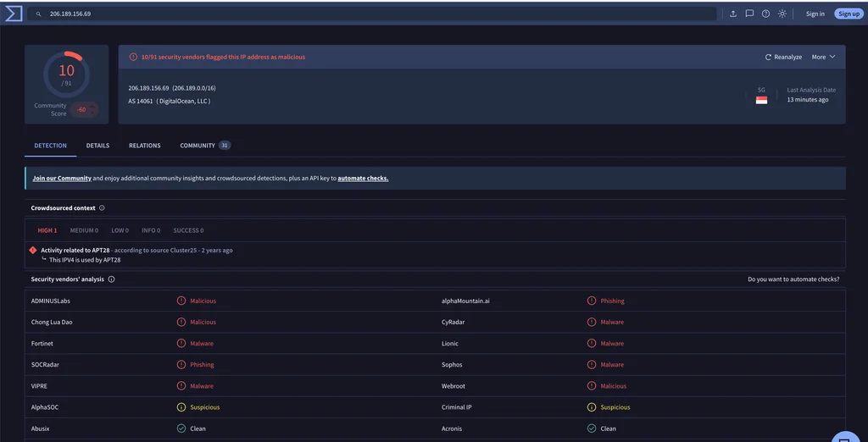Click Acronis clean checkmark icon
This screenshot has height=442, width=868.
[592, 428]
